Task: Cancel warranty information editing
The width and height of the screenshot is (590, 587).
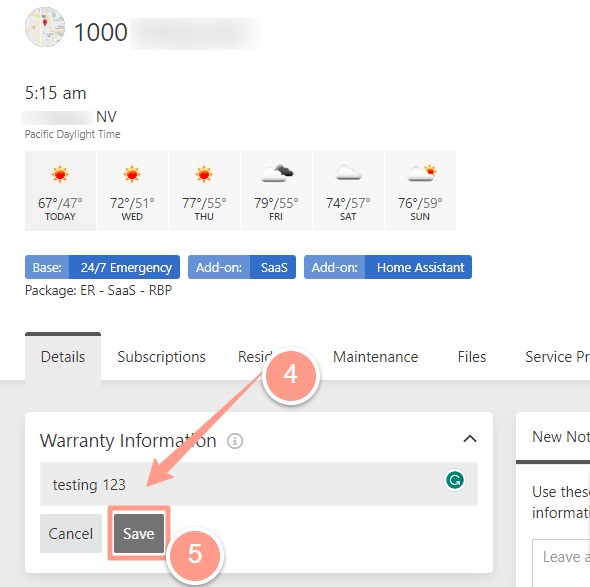Action: 71,534
